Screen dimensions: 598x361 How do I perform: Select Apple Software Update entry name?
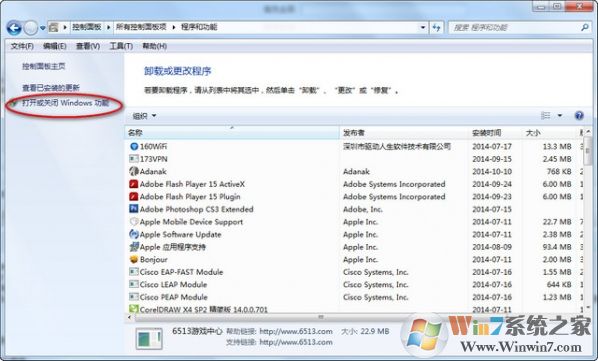point(180,234)
